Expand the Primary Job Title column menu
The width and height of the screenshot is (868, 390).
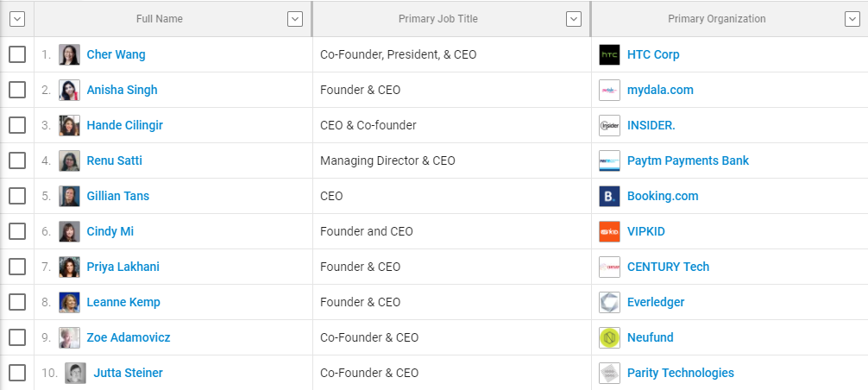[x=574, y=19]
